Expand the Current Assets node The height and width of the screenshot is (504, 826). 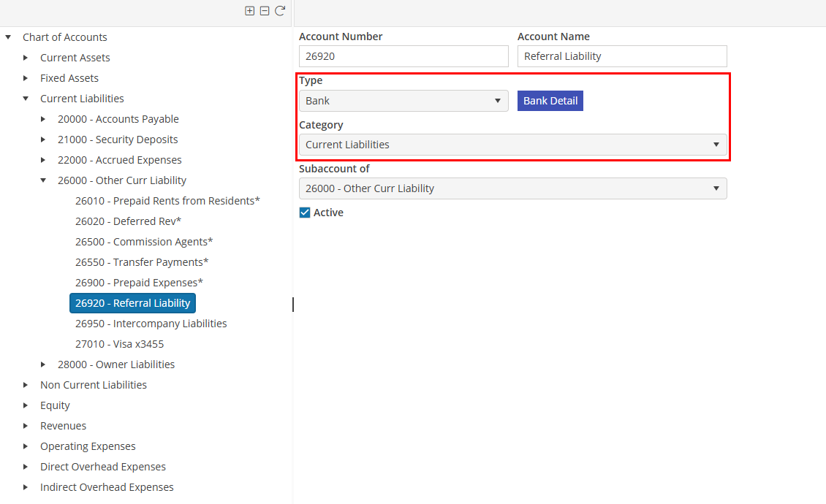point(26,58)
